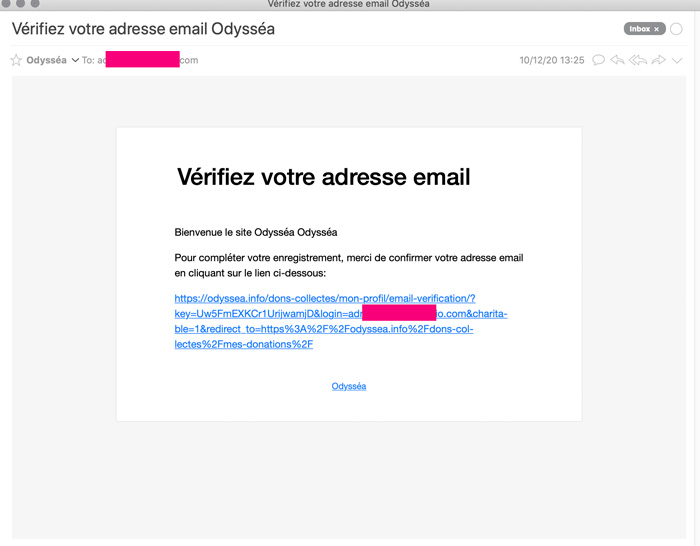
Task: Remove the Inbox label with its x
Action: (656, 29)
